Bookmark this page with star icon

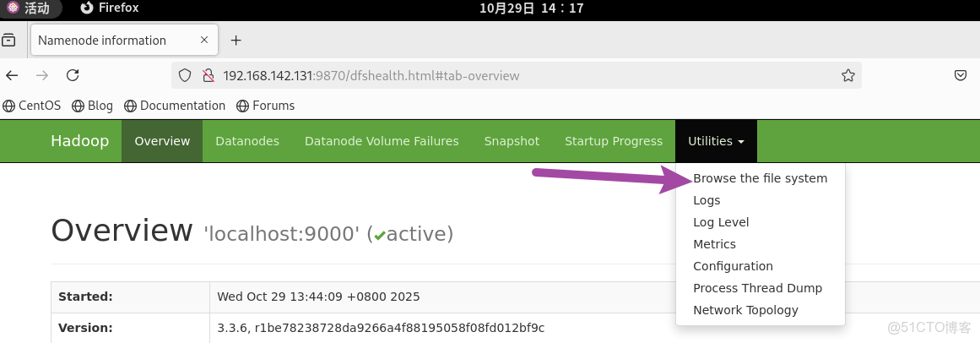[x=848, y=75]
